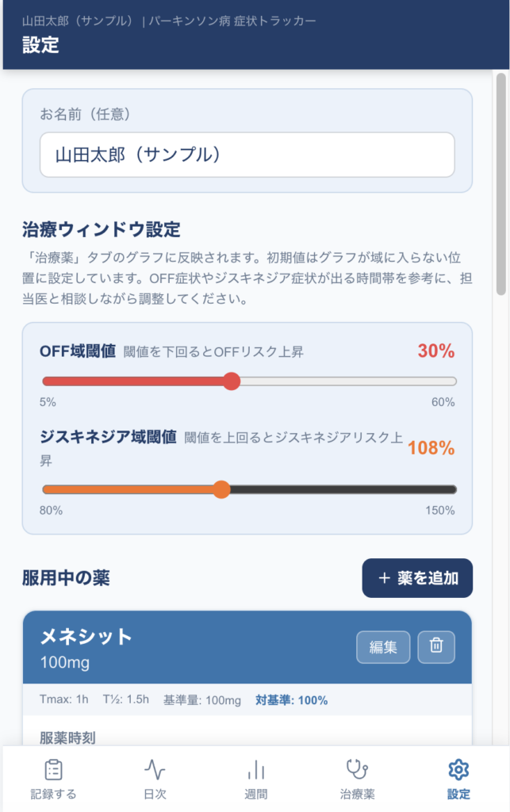Switch to the 週間 tab label
This screenshot has width=510, height=812.
[255, 794]
